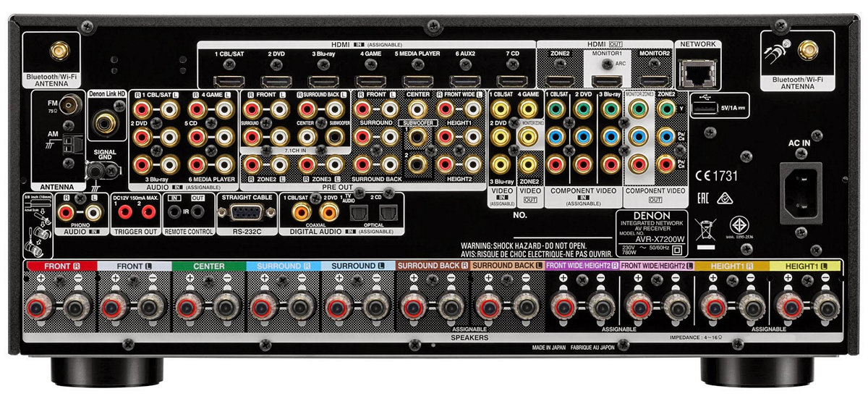Click the yellow HEIGHT1 R speaker label
This screenshot has height=399, width=868.
[732, 266]
